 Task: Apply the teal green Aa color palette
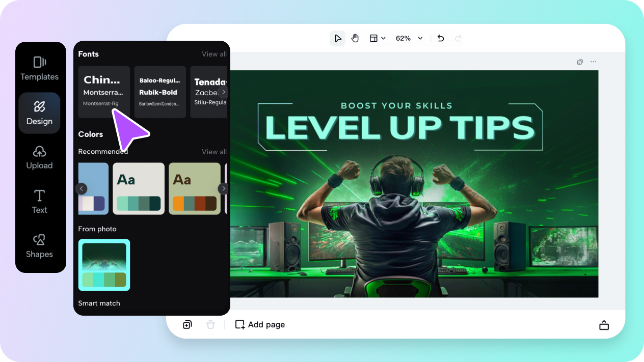139,188
